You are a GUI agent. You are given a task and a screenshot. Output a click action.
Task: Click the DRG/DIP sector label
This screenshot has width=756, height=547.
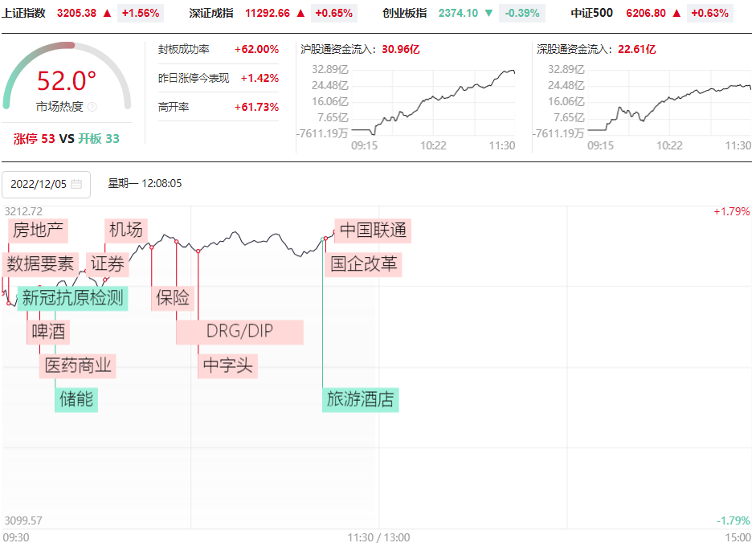tap(239, 332)
